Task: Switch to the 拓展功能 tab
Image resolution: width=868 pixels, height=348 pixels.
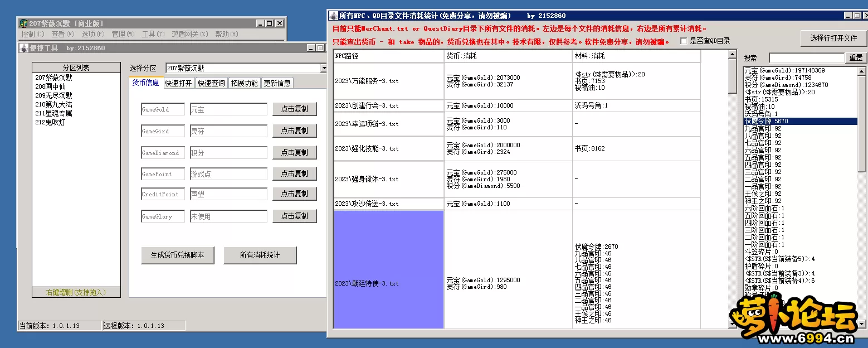Action: point(244,83)
